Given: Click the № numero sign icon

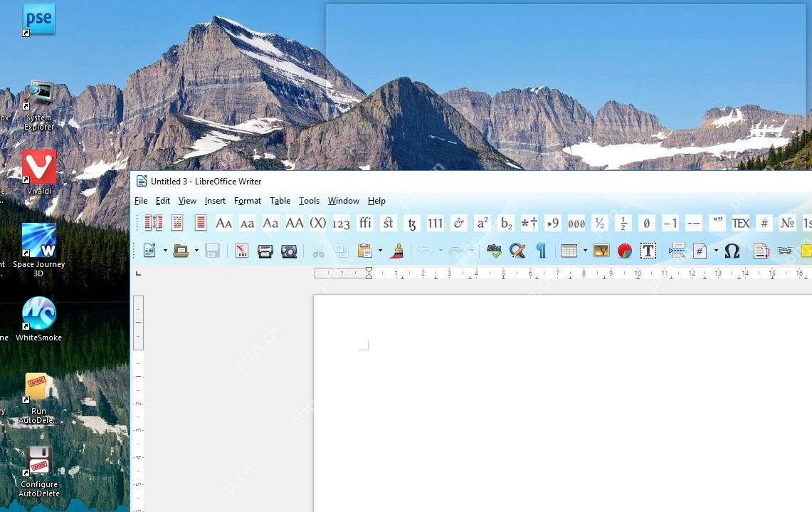Looking at the screenshot, I should pyautogui.click(x=787, y=224).
